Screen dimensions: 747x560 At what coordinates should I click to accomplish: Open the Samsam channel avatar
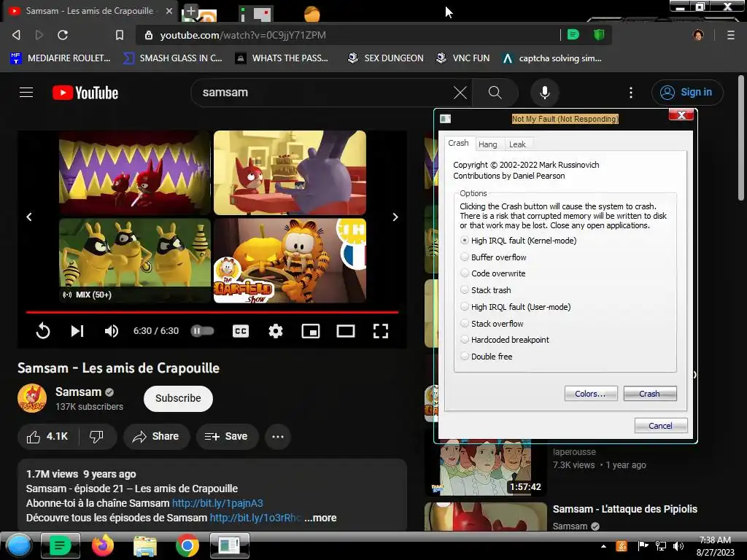[32, 398]
